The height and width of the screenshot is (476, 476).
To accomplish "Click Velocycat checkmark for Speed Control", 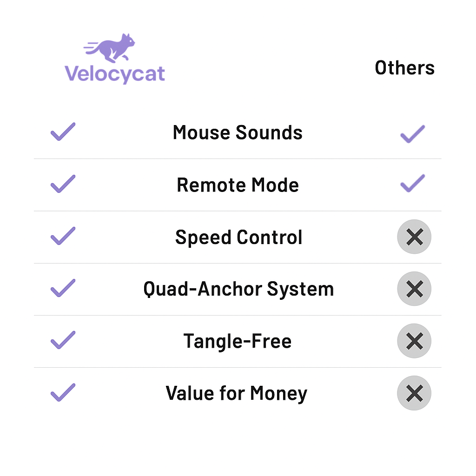I will point(63,236).
